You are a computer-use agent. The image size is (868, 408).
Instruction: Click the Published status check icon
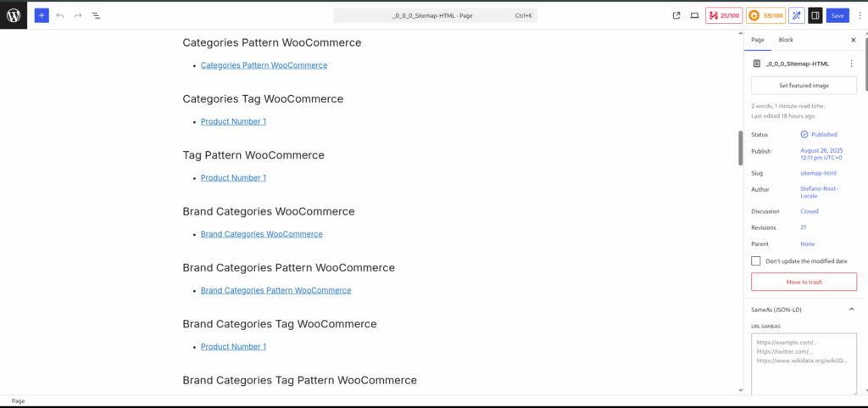coord(804,135)
